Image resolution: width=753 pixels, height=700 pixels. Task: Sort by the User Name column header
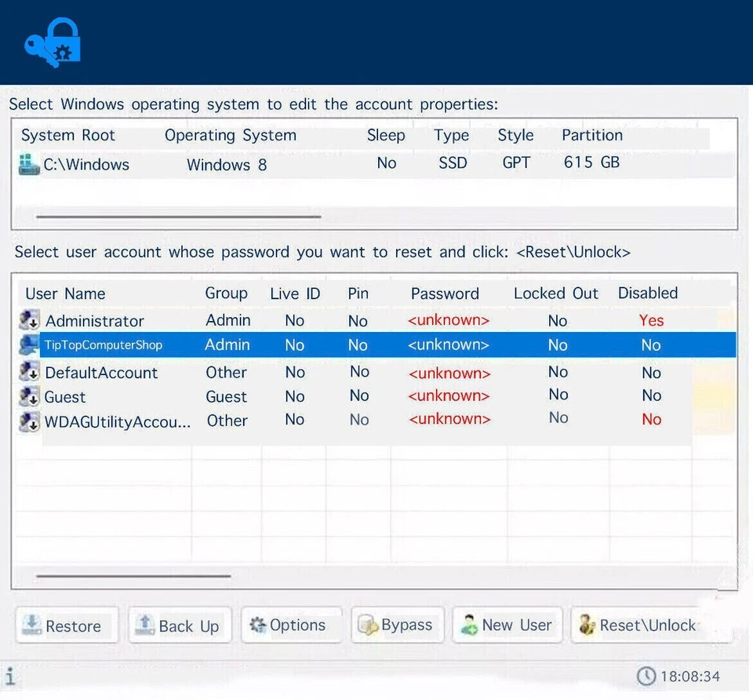(x=65, y=293)
